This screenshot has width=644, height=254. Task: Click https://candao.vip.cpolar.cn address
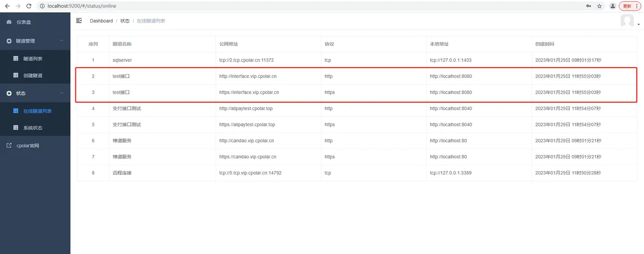(248, 157)
